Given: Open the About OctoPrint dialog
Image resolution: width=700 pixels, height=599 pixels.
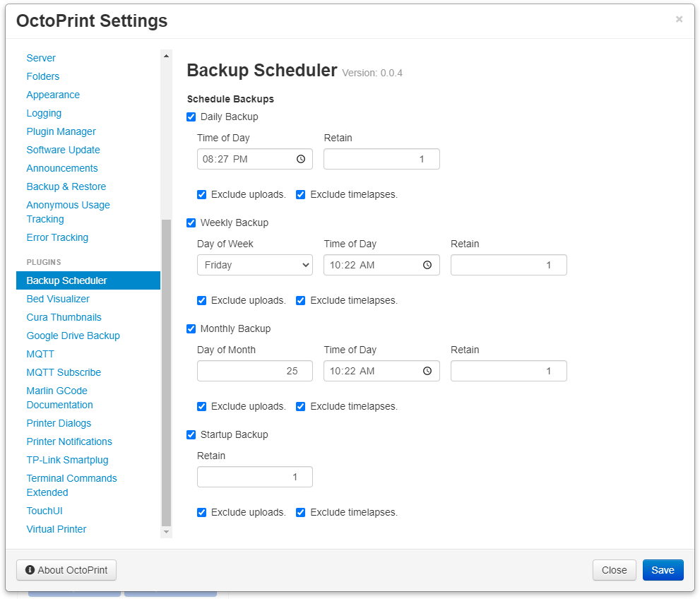Looking at the screenshot, I should (x=66, y=570).
